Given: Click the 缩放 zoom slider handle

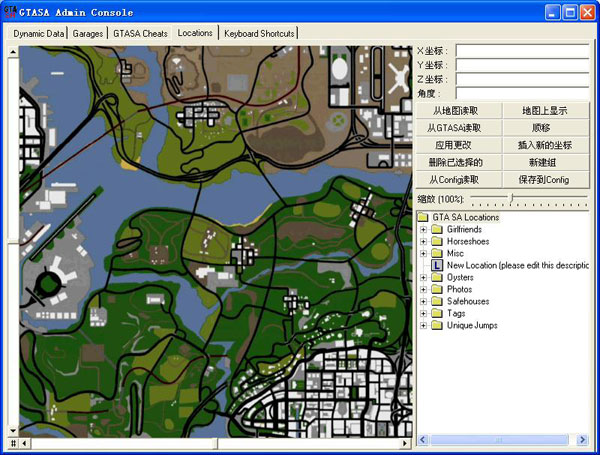Looking at the screenshot, I should coord(511,198).
